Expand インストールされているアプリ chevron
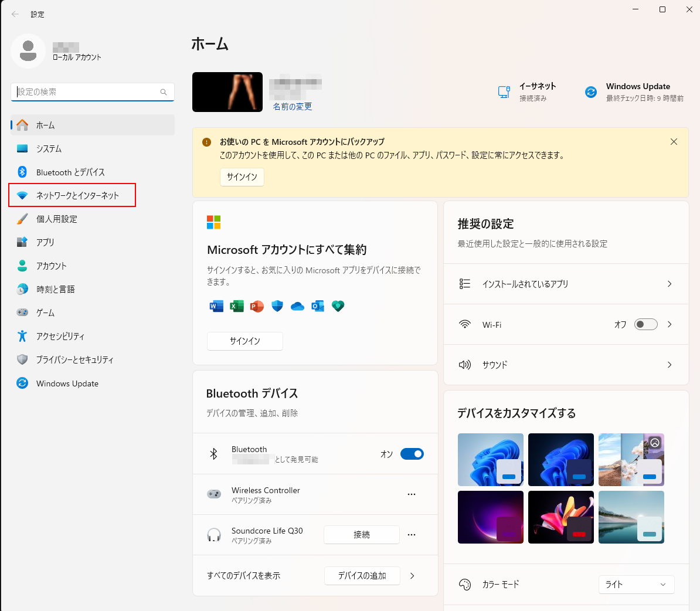 pos(670,284)
